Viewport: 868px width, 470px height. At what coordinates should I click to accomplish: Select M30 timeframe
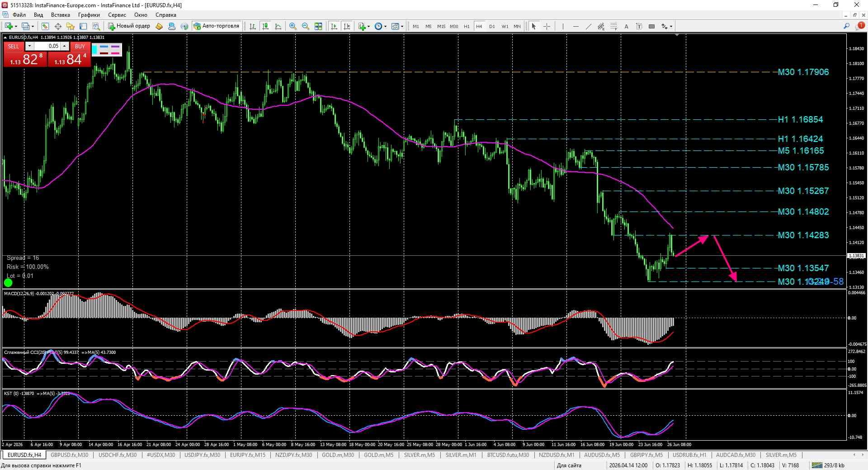(x=454, y=26)
